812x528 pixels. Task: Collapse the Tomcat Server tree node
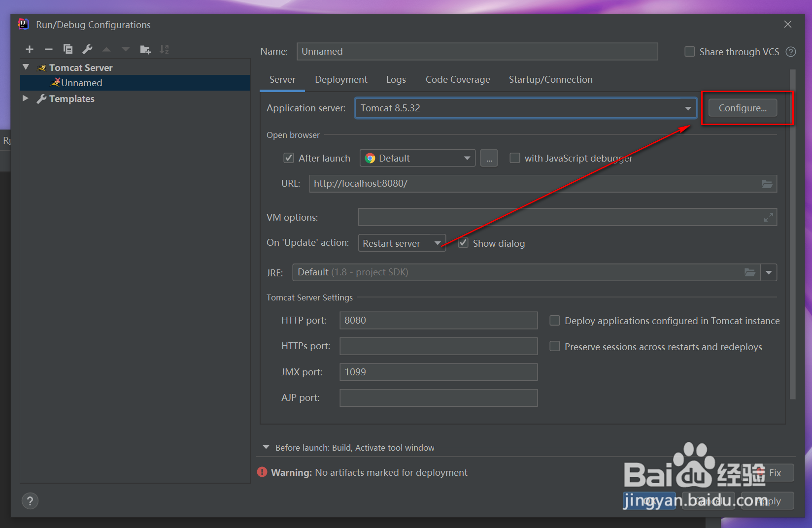click(26, 67)
